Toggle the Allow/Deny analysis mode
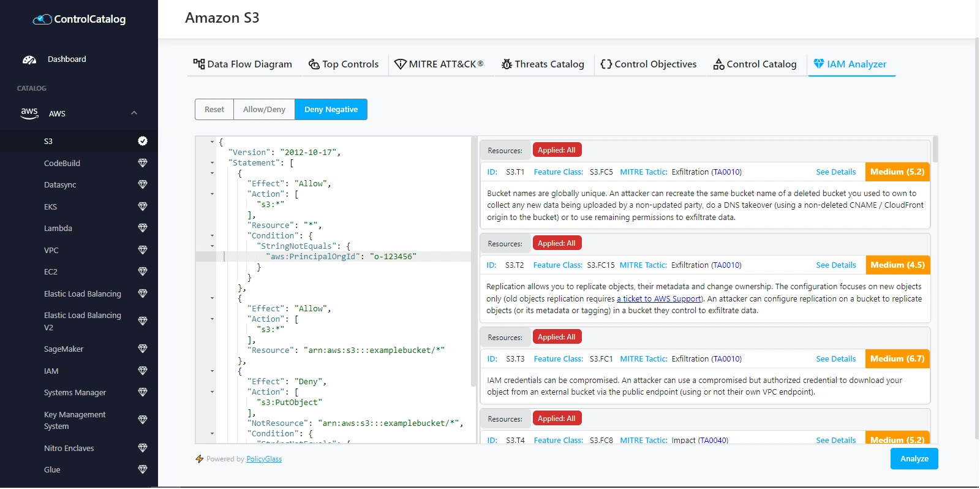 (x=264, y=110)
